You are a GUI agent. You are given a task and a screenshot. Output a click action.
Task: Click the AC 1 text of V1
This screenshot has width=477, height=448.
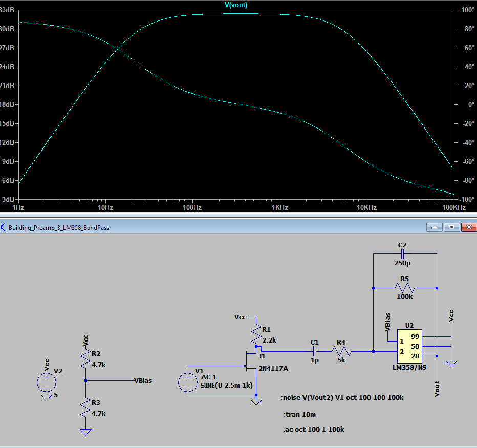click(x=209, y=377)
